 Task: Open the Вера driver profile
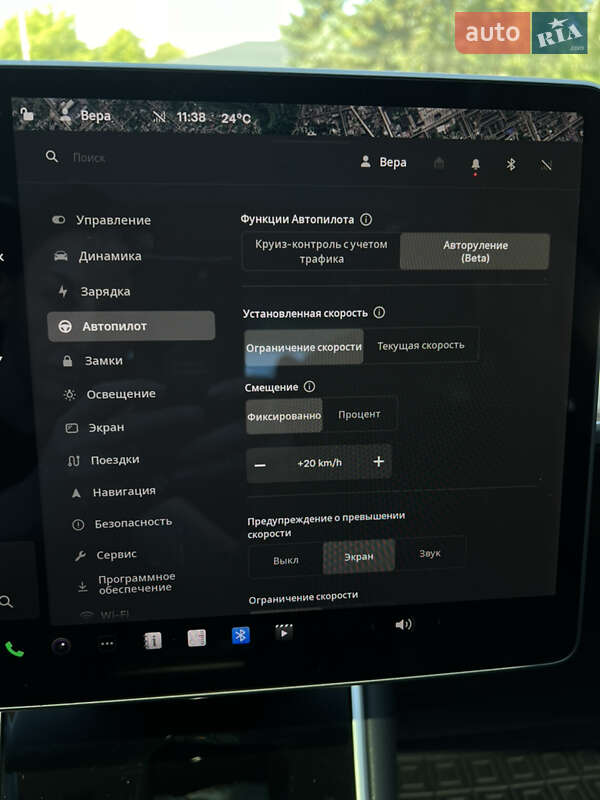pyautogui.click(x=384, y=162)
